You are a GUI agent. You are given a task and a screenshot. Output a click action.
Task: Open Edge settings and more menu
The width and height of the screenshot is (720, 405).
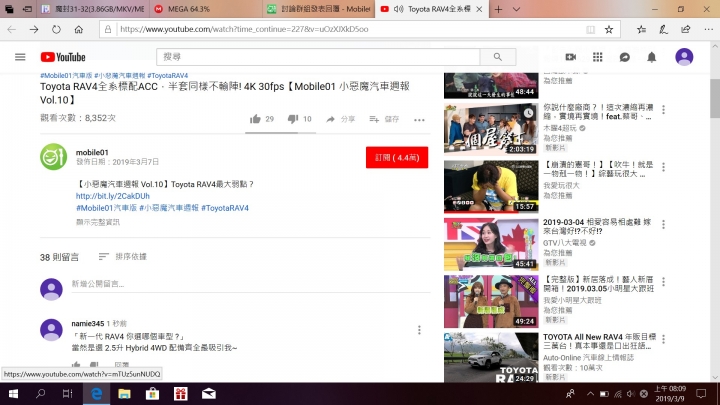click(709, 29)
